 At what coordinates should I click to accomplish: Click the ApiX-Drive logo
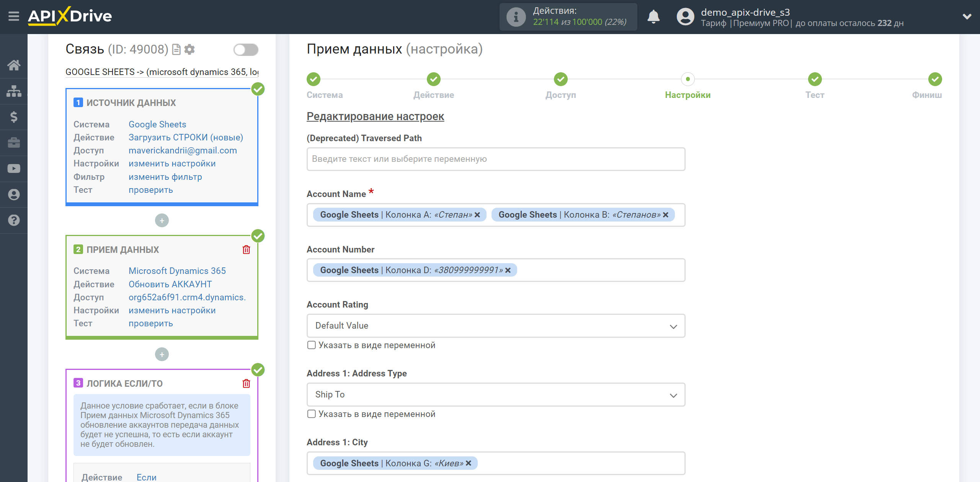coord(70,16)
